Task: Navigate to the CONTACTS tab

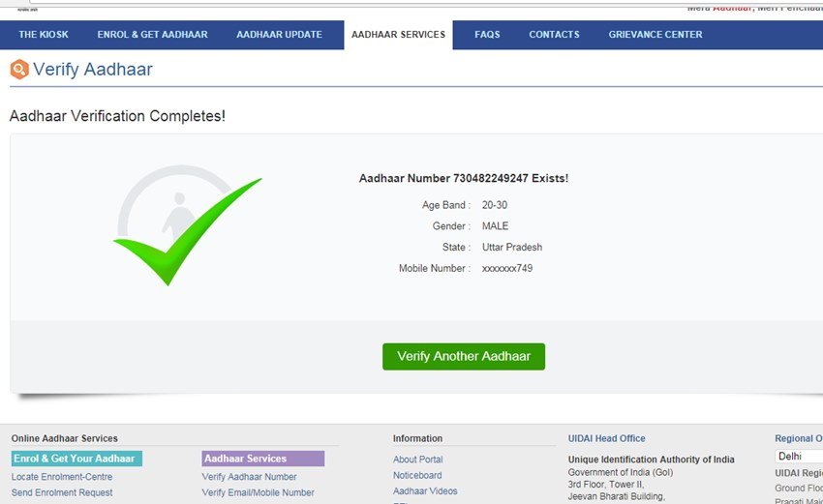Action: click(554, 35)
